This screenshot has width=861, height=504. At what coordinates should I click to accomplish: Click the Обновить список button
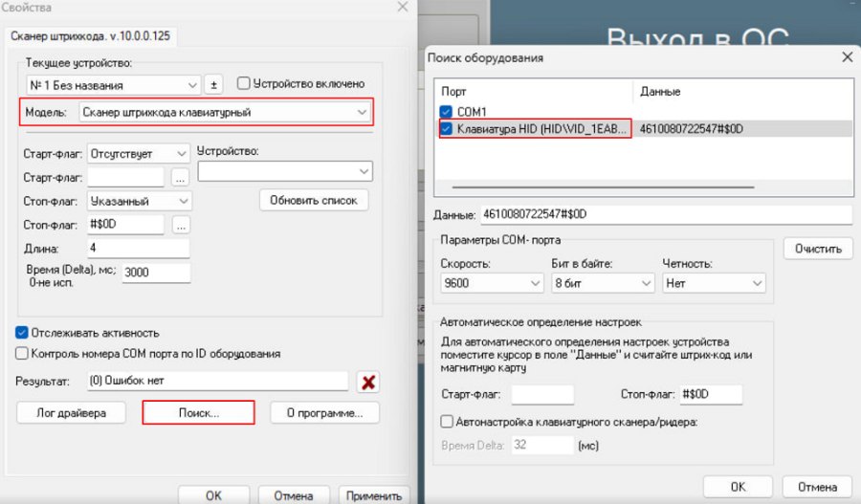[314, 201]
